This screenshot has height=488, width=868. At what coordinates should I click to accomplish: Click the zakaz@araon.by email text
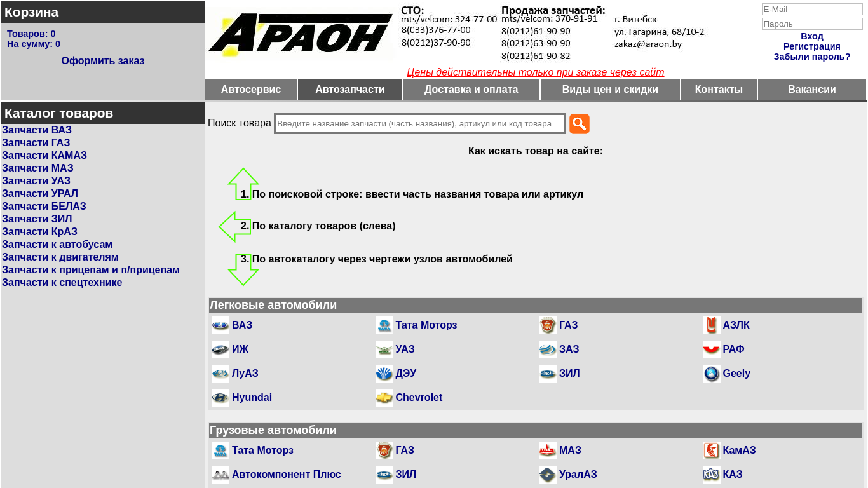[648, 44]
